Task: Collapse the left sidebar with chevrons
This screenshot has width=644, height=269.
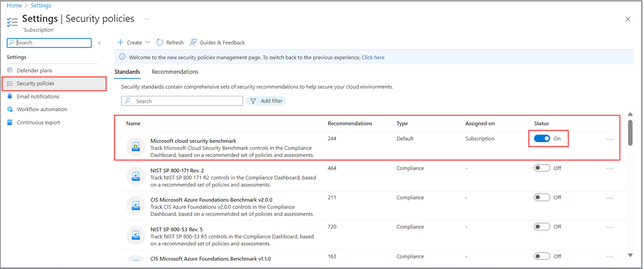Action: click(x=99, y=43)
